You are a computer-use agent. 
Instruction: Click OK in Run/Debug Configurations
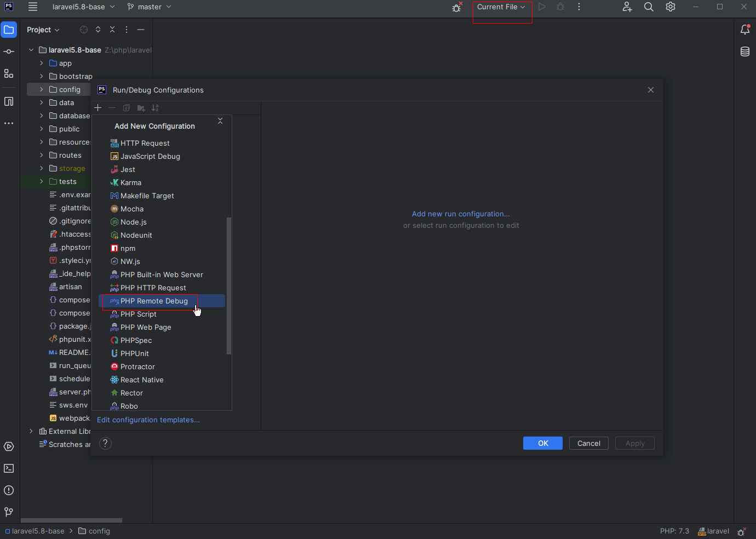coord(542,443)
